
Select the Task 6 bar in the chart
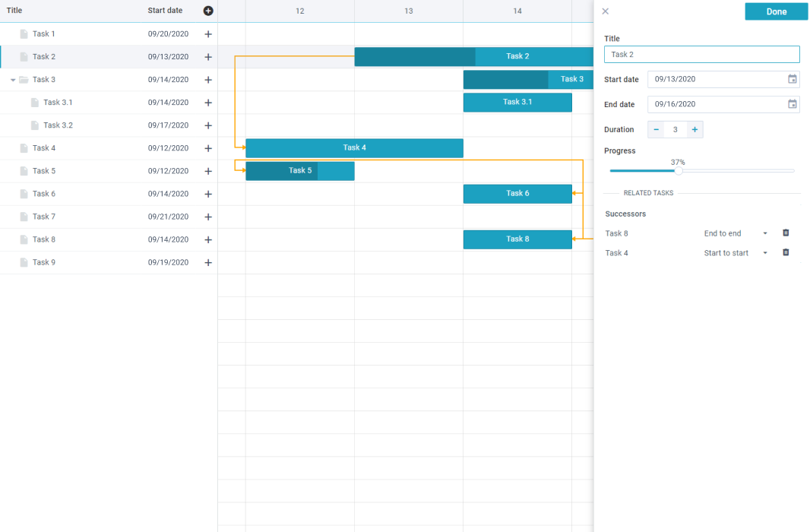click(517, 194)
